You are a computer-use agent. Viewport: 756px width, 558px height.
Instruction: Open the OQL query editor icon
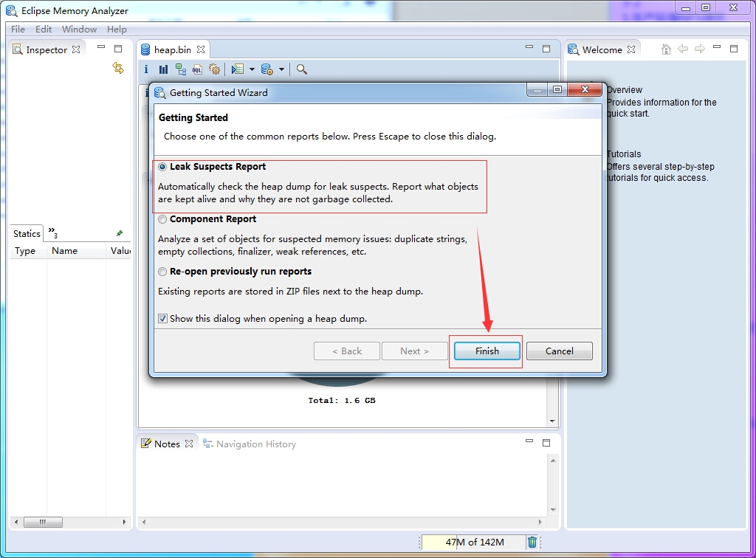pos(198,69)
